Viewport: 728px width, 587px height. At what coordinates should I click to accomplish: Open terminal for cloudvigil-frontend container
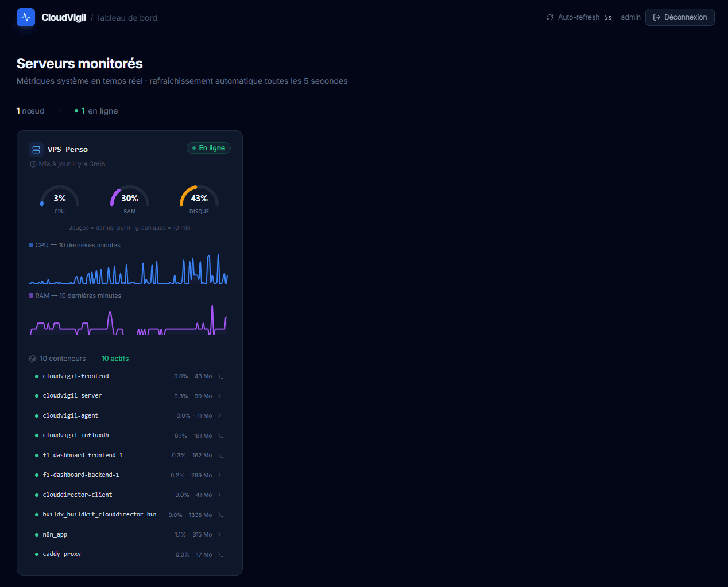click(220, 376)
